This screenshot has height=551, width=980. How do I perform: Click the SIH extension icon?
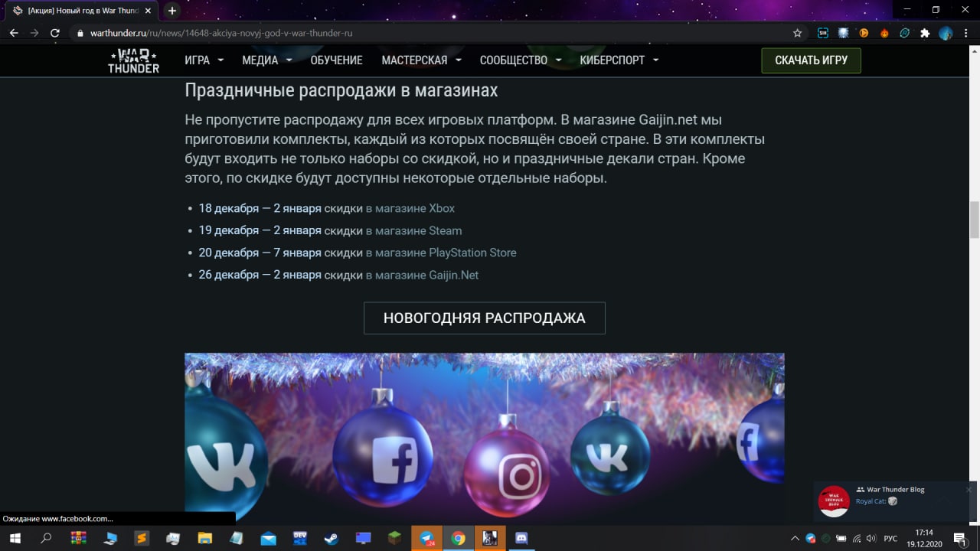tap(823, 33)
